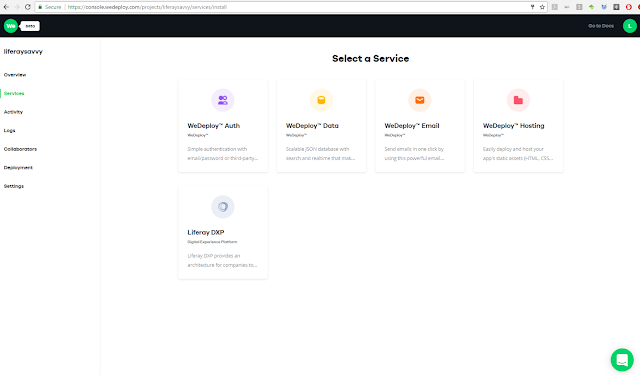The image size is (640, 375).
Task: Click the liferaysavvy project name
Action: point(23,51)
